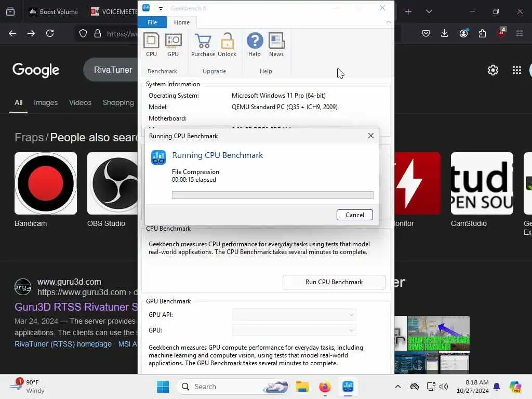
Task: Go back in the browser
Action: click(x=12, y=33)
